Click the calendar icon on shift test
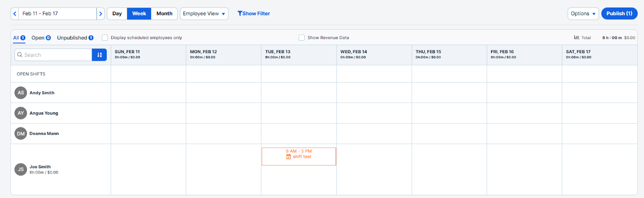 coord(289,157)
